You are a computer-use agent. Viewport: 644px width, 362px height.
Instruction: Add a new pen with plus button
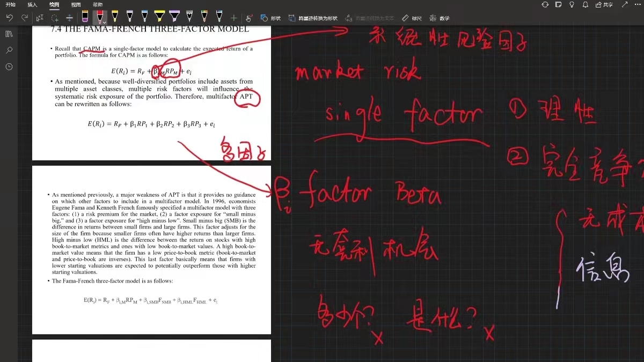[x=233, y=18]
